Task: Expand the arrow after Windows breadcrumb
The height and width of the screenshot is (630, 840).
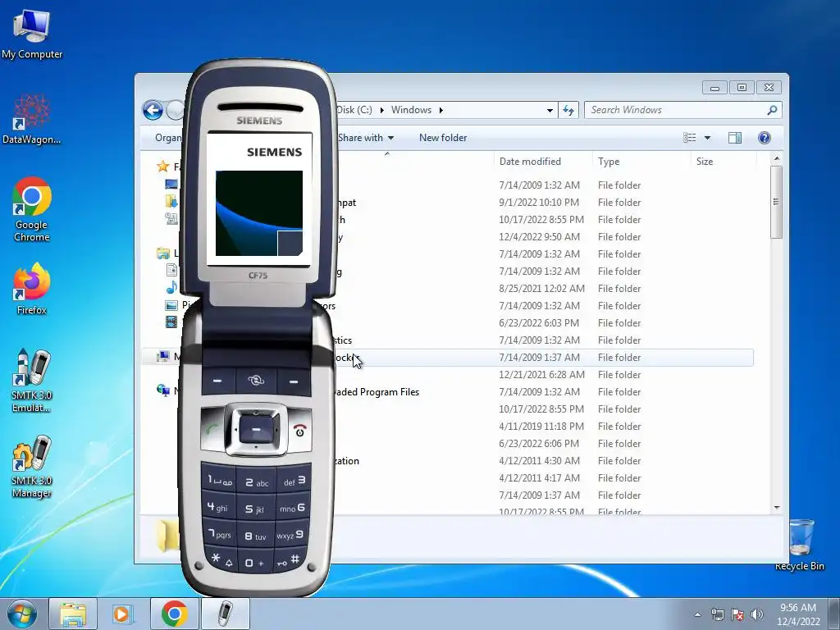Action: click(x=441, y=110)
